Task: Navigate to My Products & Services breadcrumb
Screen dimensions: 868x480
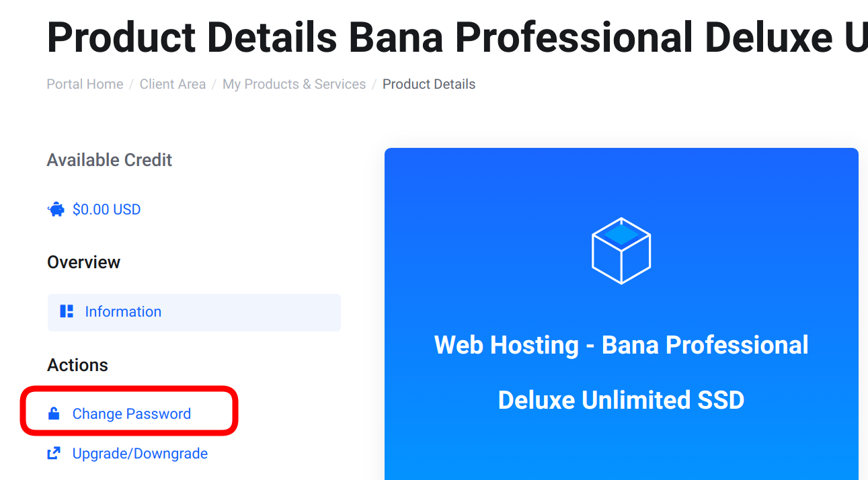Action: tap(294, 84)
